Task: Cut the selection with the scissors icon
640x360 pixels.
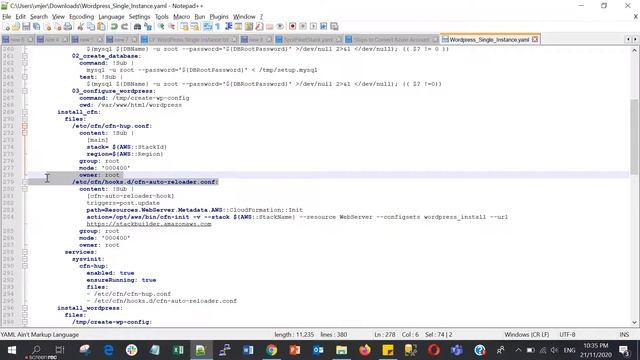Action: pos(80,27)
